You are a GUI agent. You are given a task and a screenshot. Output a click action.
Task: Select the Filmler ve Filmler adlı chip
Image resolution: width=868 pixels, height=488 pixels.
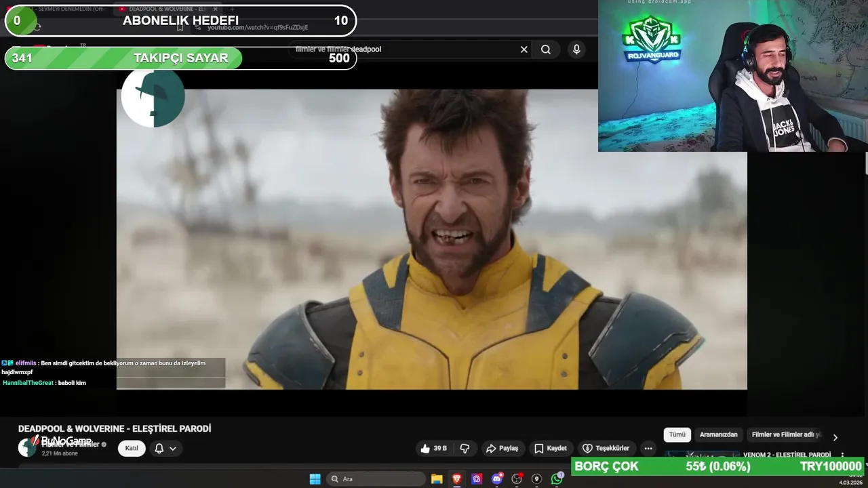[786, 434]
